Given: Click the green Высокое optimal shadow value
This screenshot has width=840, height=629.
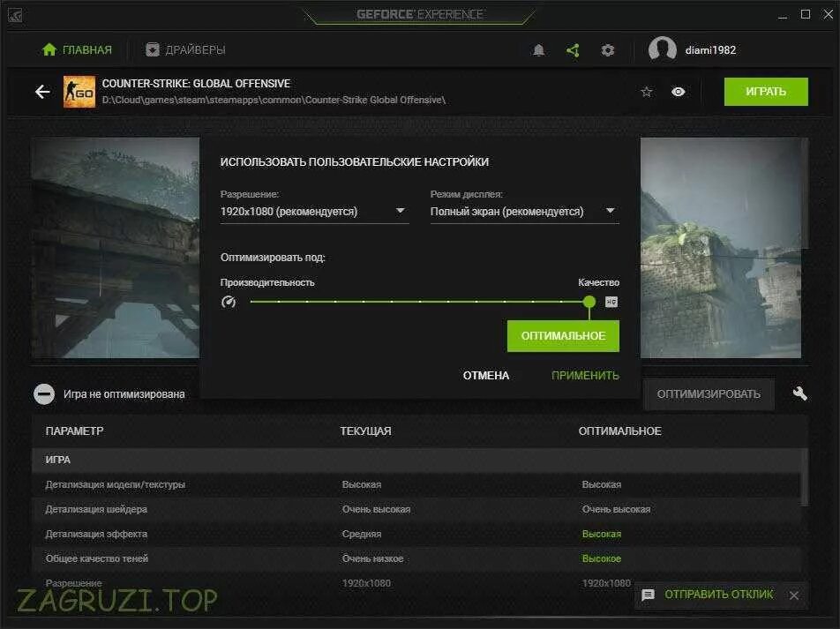Looking at the screenshot, I should click(602, 558).
